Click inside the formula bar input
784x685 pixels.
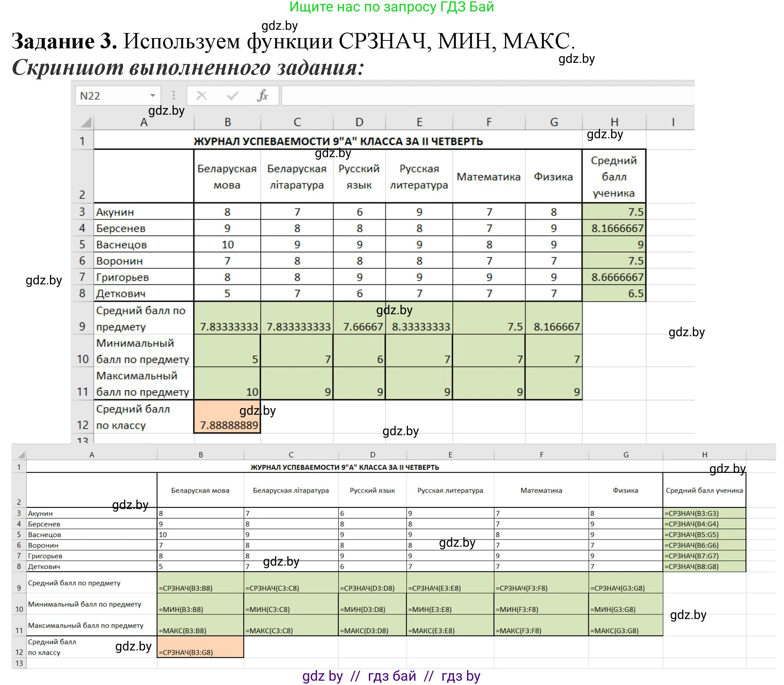[488, 95]
